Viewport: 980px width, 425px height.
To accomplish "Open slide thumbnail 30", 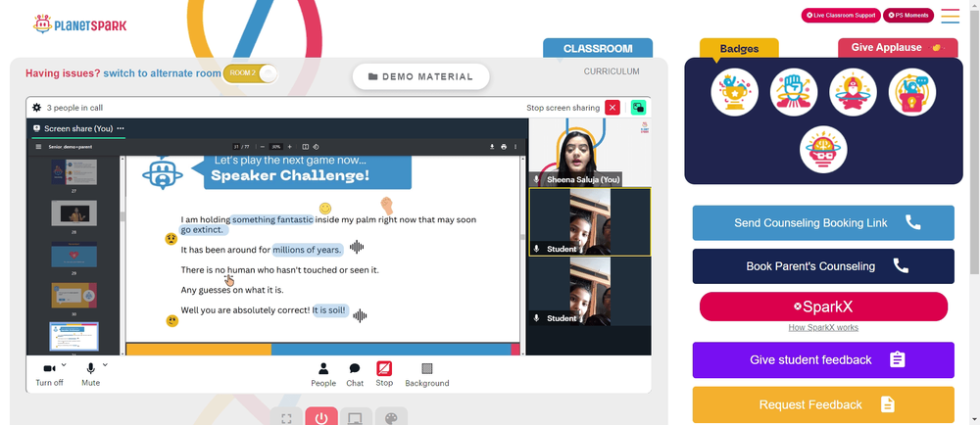I will click(x=73, y=295).
